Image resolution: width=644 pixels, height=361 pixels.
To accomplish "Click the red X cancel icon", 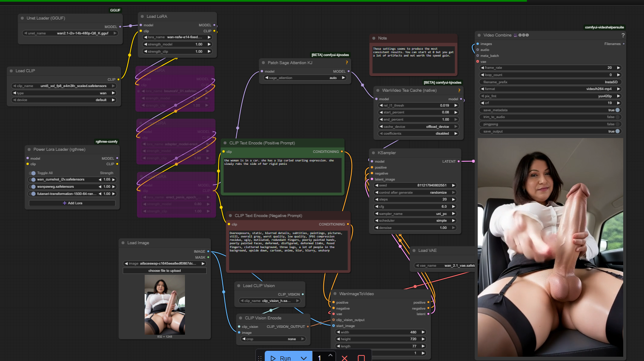I will pyautogui.click(x=344, y=358).
